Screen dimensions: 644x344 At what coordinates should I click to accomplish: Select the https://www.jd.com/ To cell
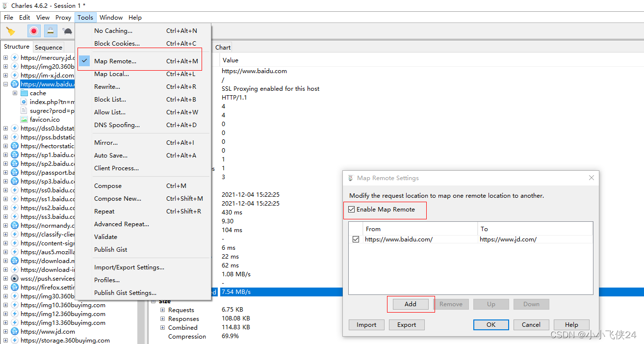click(508, 239)
